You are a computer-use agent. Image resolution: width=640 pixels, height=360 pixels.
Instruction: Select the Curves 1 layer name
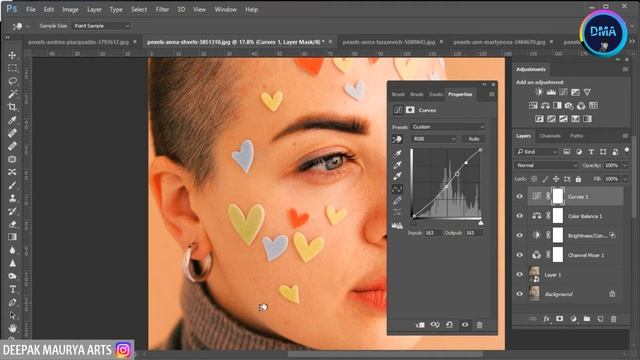578,197
